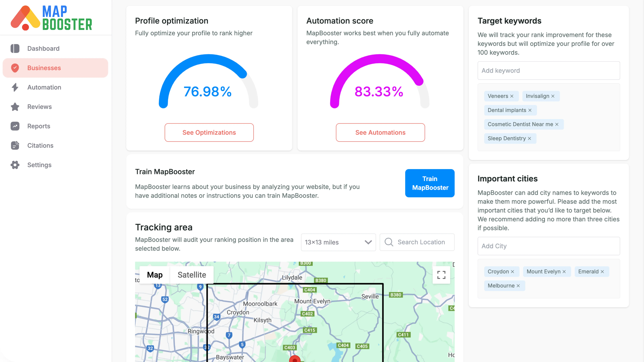This screenshot has width=644, height=362.
Task: Click the Mount Evelyn map label
Action: click(x=312, y=301)
